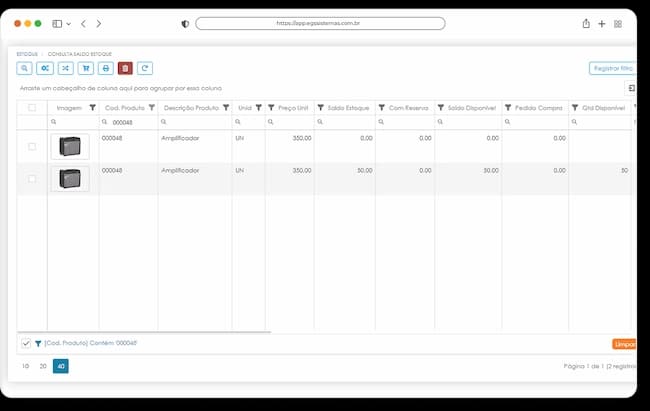Expand the sidebar dropdown chevron
Image resolution: width=650 pixels, height=411 pixels.
tap(69, 24)
